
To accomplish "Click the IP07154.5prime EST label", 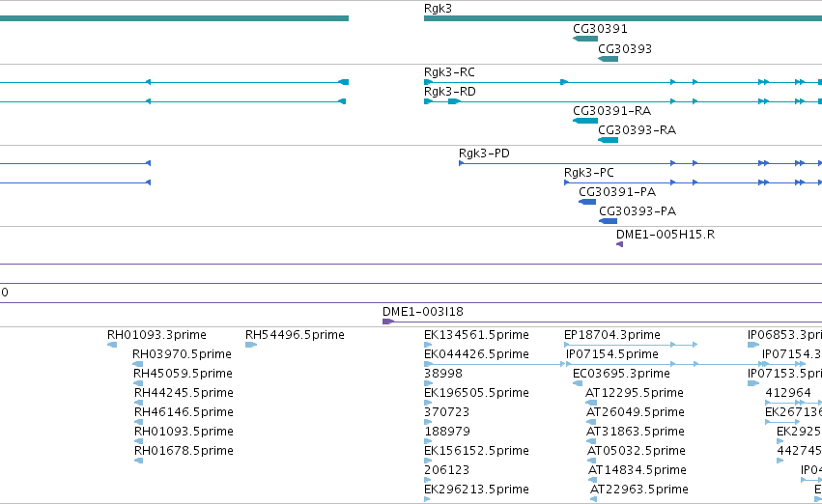I will (x=612, y=354).
